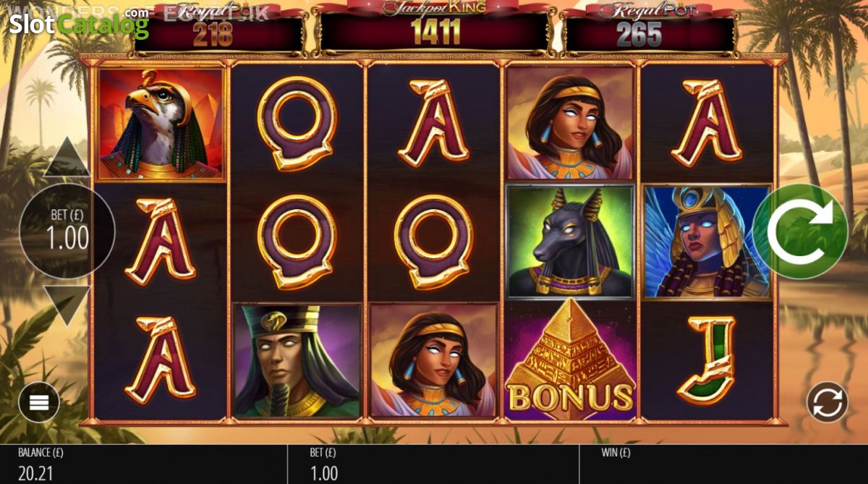Viewport: 868px width, 484px height.
Task: Click the WIN (£) panel in bottom bar
Action: point(723,464)
